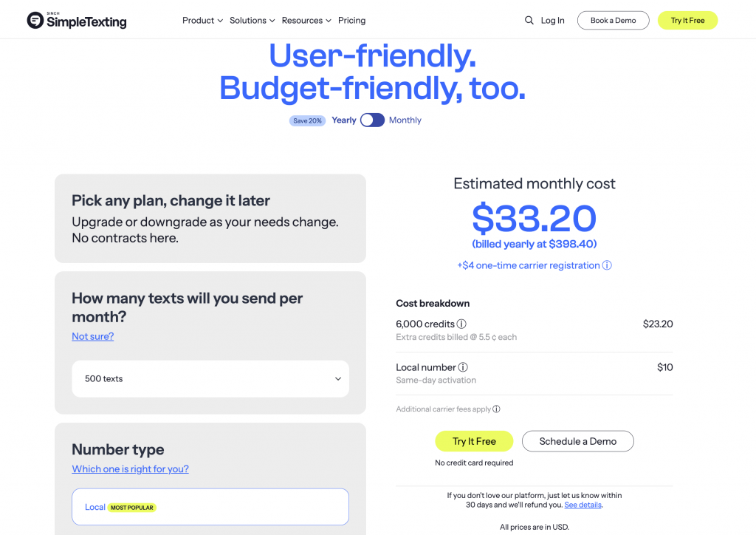Screen dimensions: 756x535
Task: Go to the Pricing page
Action: pos(352,21)
